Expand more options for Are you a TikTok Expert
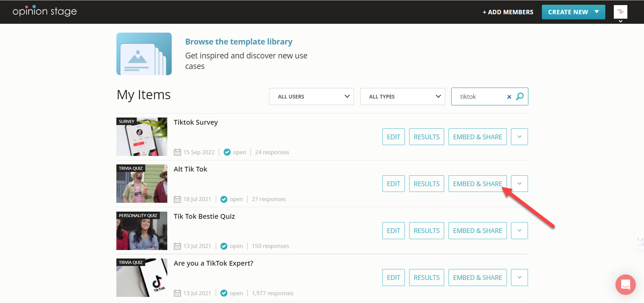This screenshot has height=303, width=644. tap(519, 277)
